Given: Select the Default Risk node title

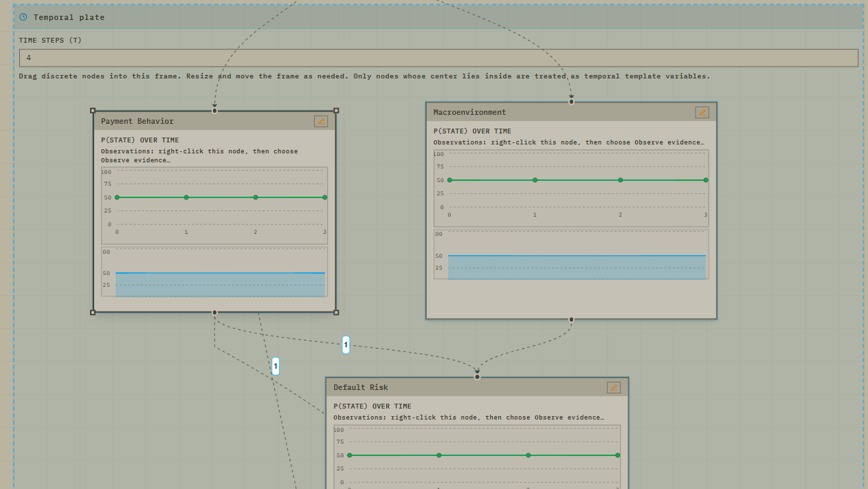Looking at the screenshot, I should tap(361, 387).
